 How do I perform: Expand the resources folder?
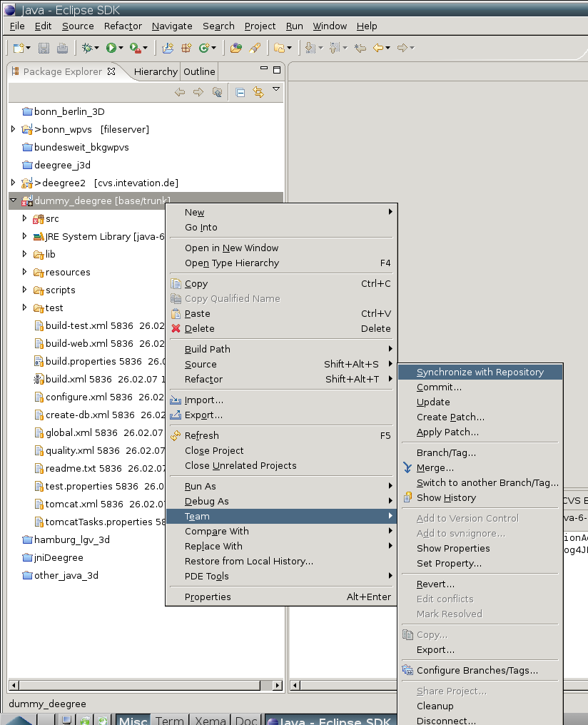tap(24, 272)
